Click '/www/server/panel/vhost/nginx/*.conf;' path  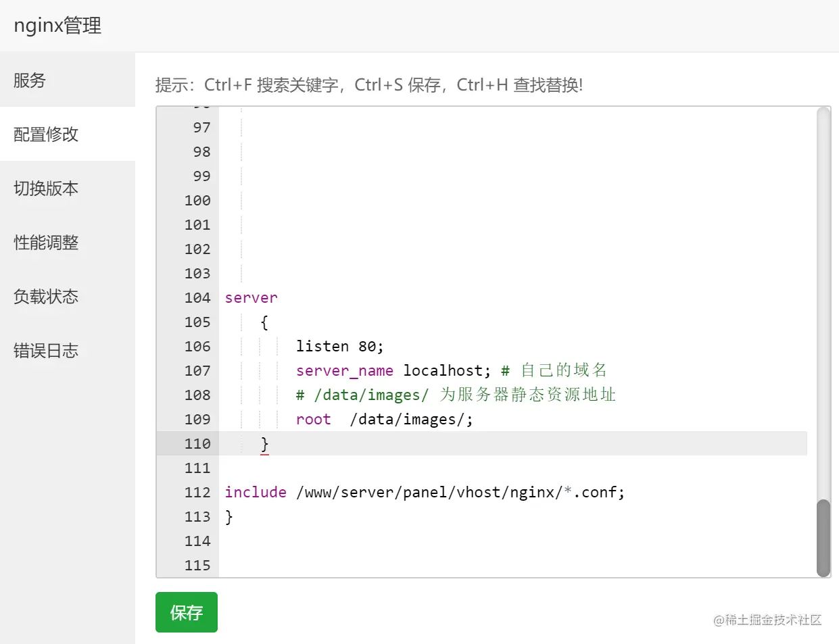(460, 492)
